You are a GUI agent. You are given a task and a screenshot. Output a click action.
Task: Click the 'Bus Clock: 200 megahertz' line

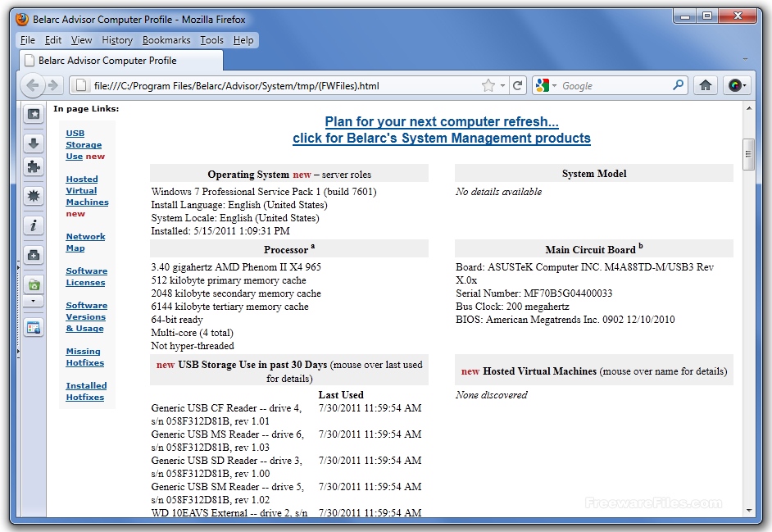(x=512, y=307)
